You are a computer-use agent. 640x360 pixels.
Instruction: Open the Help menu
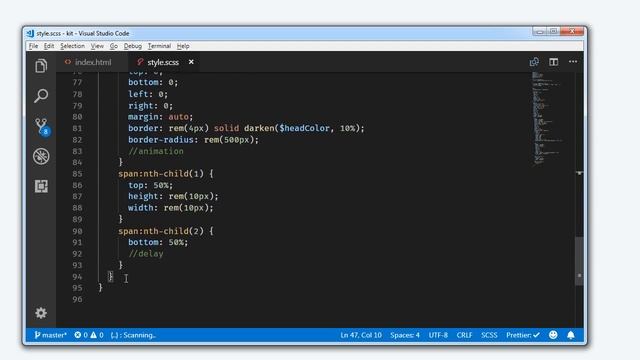(183, 46)
